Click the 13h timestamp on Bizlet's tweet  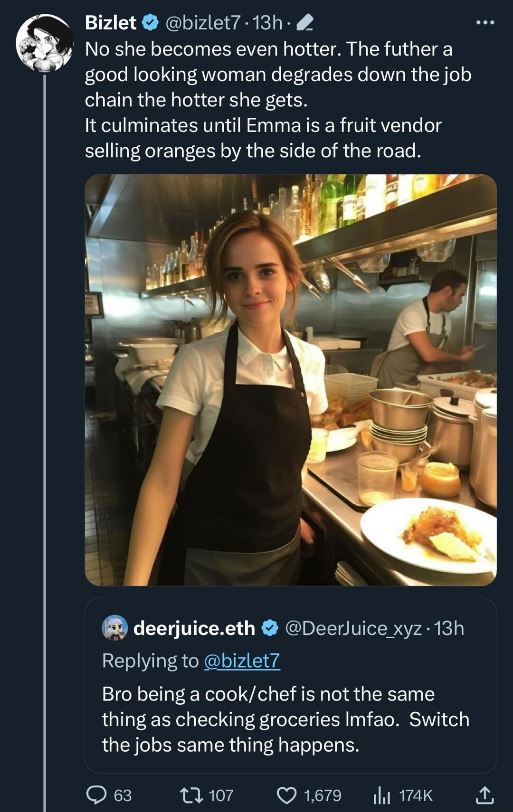tap(267, 22)
